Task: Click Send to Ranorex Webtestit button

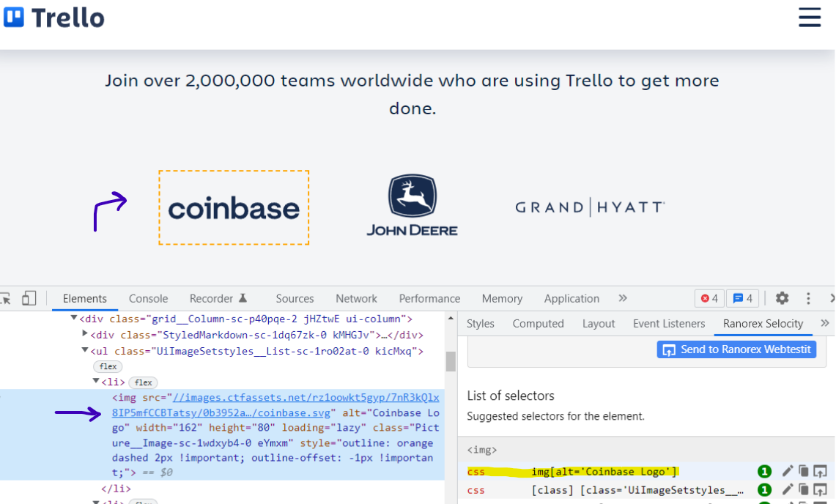Action: (x=736, y=350)
